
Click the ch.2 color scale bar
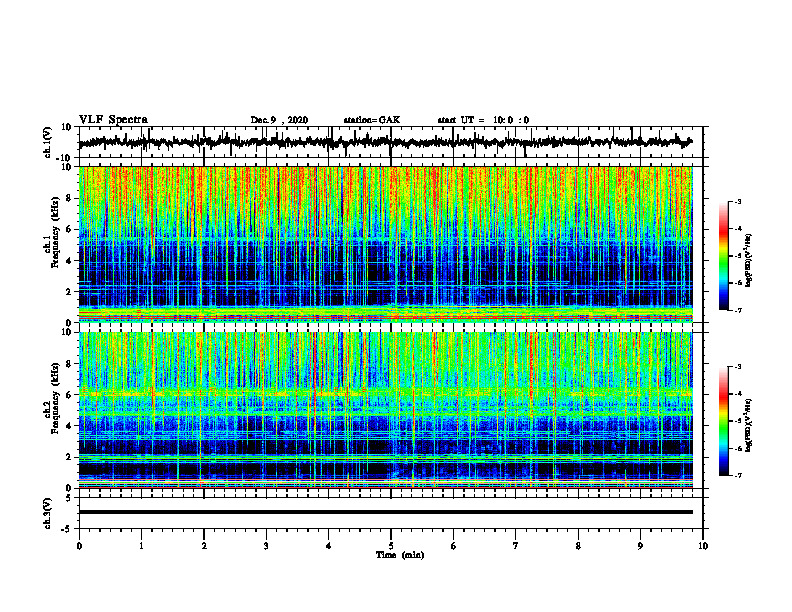(x=724, y=421)
